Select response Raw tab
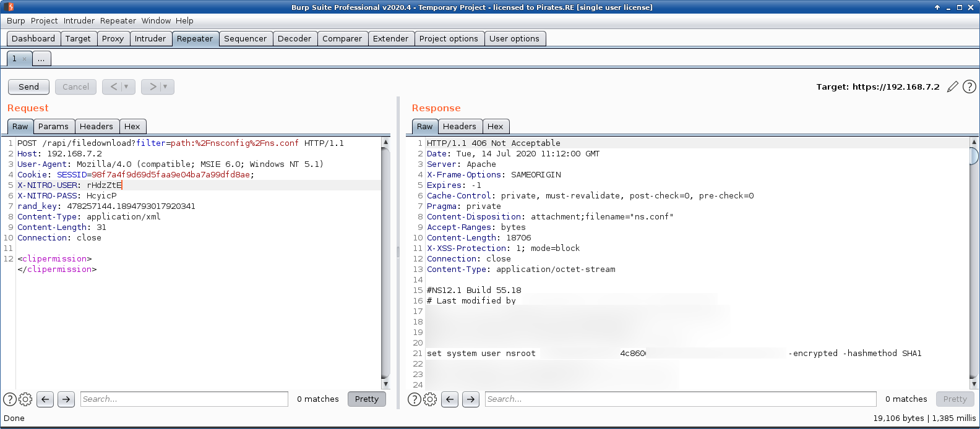Viewport: 980px width, 429px height. click(x=425, y=126)
